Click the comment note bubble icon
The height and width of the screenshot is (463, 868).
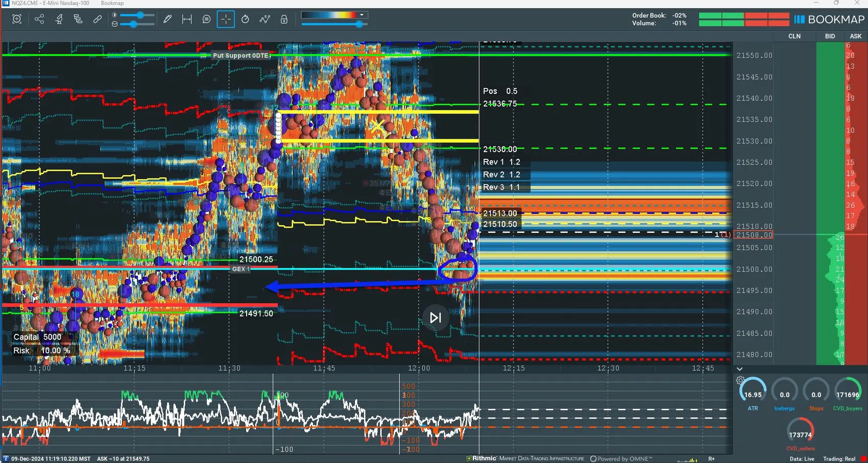(206, 19)
